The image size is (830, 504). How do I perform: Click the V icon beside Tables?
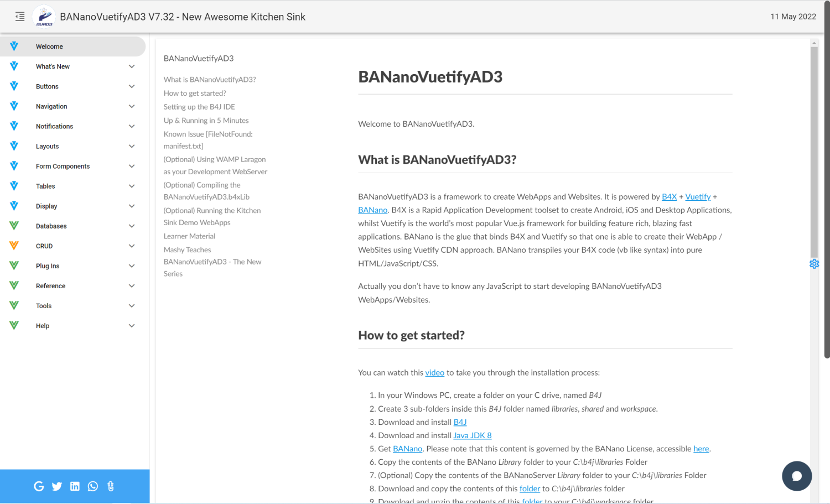point(14,186)
